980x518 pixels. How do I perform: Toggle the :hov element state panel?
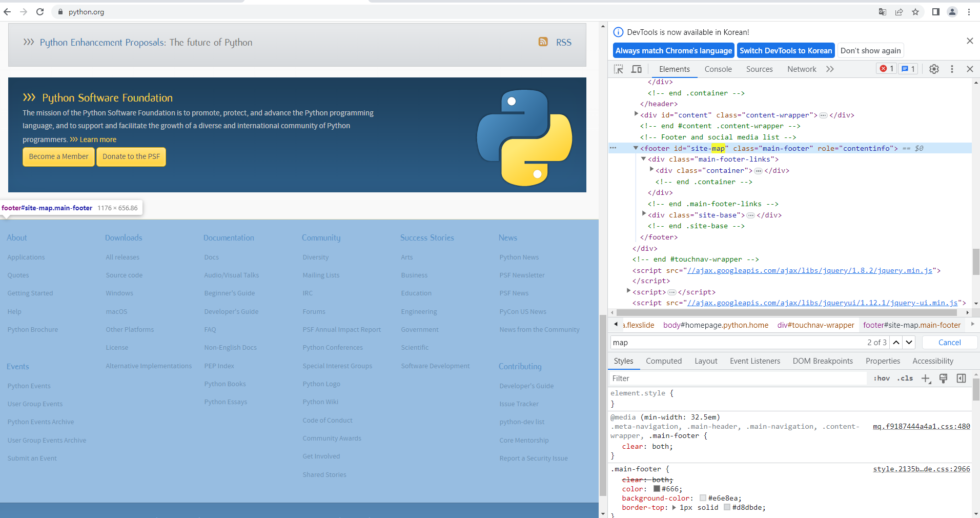tap(882, 378)
